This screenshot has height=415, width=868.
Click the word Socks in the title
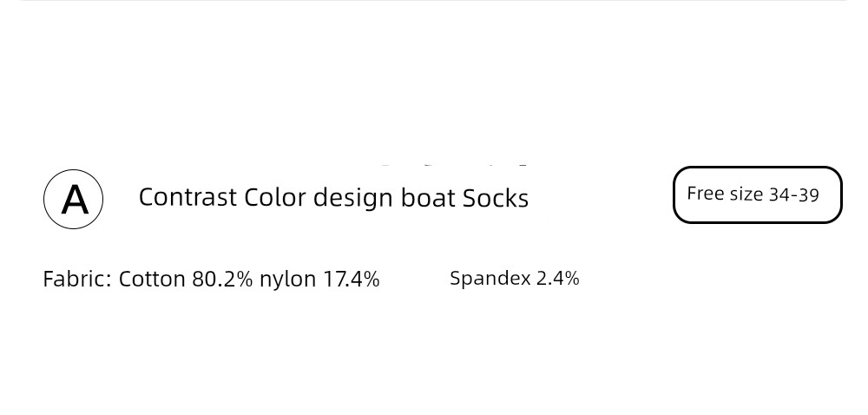click(x=496, y=198)
